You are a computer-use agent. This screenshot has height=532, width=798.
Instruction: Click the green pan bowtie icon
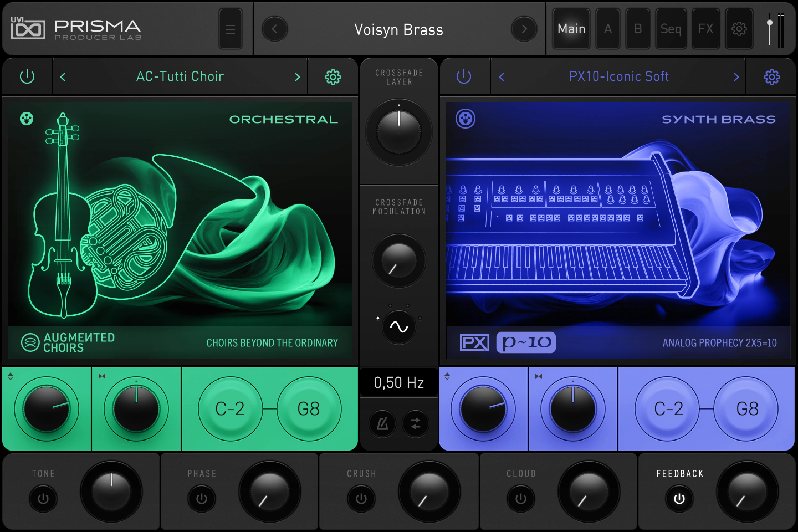coord(102,376)
